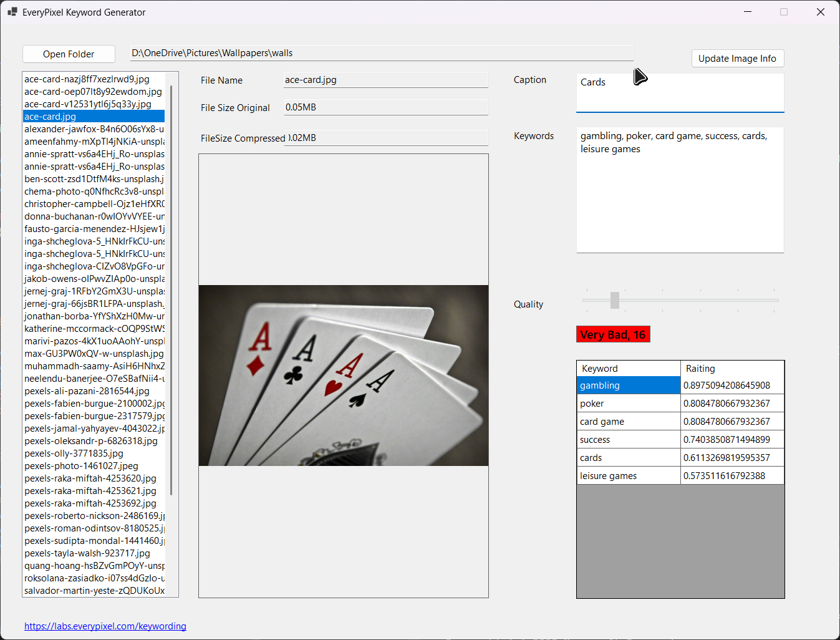Image resolution: width=840 pixels, height=640 pixels.
Task: Select the poker keyword row
Action: tap(628, 403)
